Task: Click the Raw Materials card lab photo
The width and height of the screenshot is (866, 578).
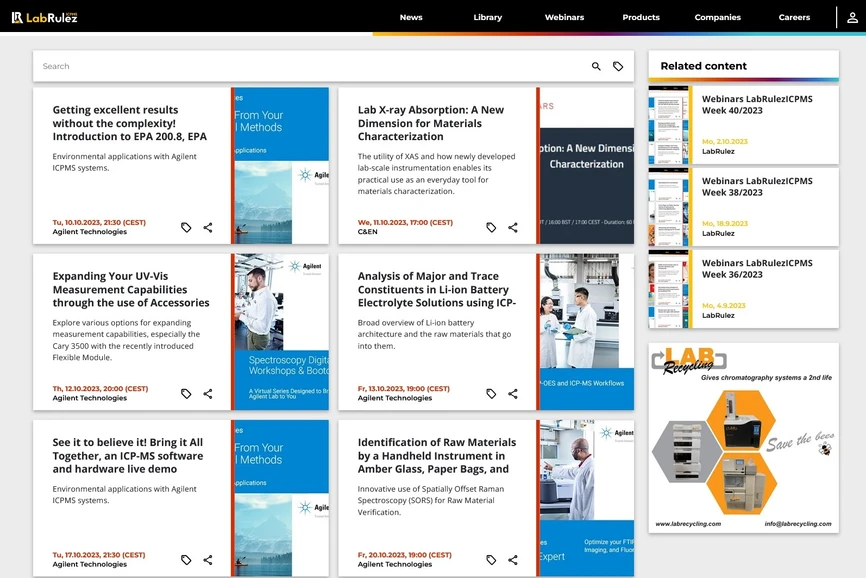Action: tap(587, 498)
